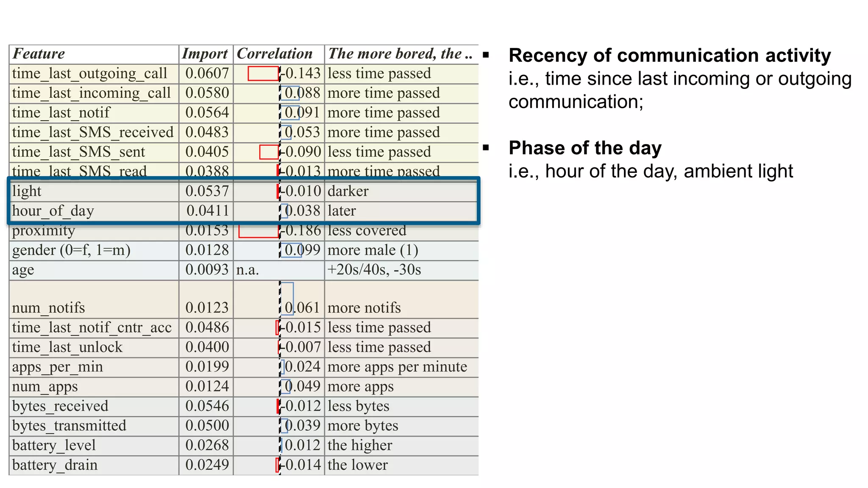Click the 'more notifs' cell
Viewport: 868px width, 488px height.
point(401,299)
